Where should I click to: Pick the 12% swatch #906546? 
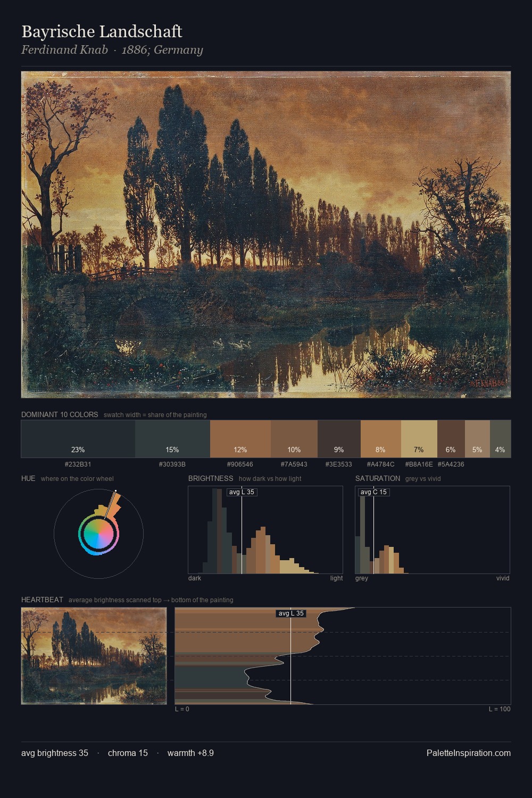(x=240, y=439)
